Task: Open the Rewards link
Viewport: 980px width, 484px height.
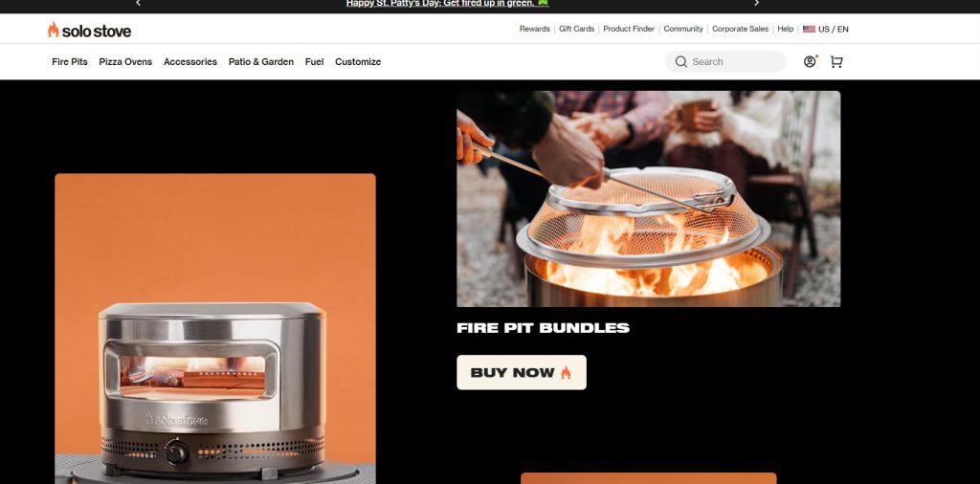Action: 534,29
